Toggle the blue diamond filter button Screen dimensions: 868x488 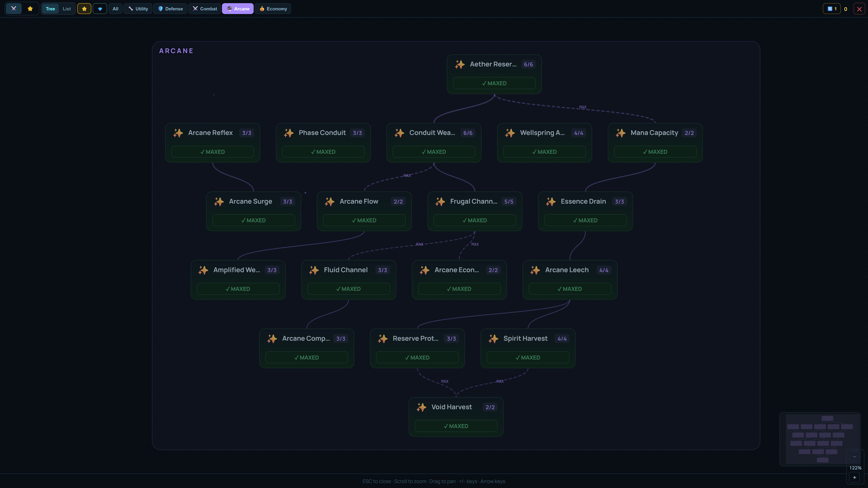point(100,9)
